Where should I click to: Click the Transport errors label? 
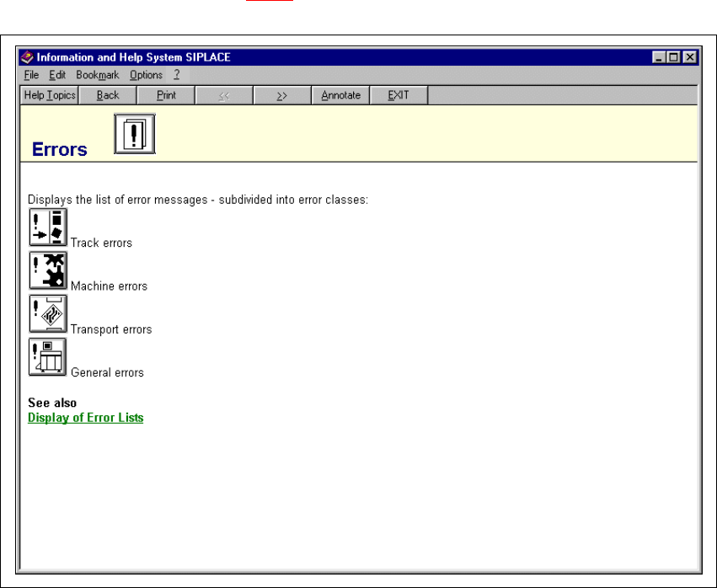click(x=111, y=329)
